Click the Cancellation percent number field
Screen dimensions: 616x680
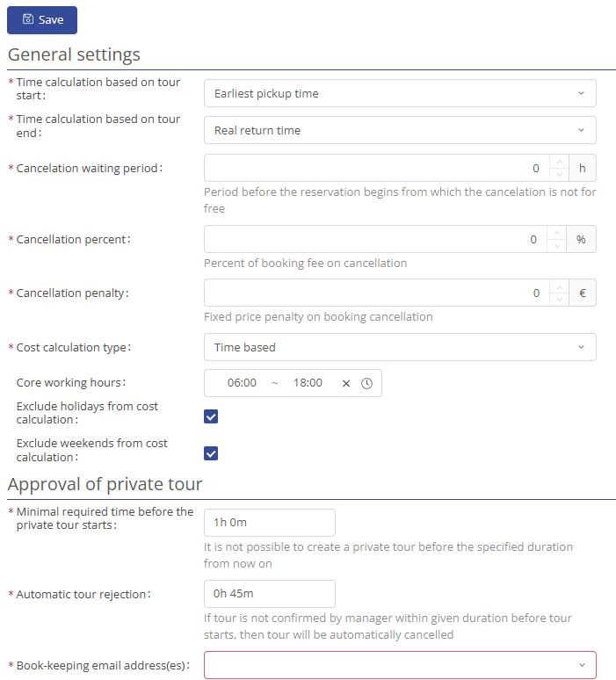point(375,239)
